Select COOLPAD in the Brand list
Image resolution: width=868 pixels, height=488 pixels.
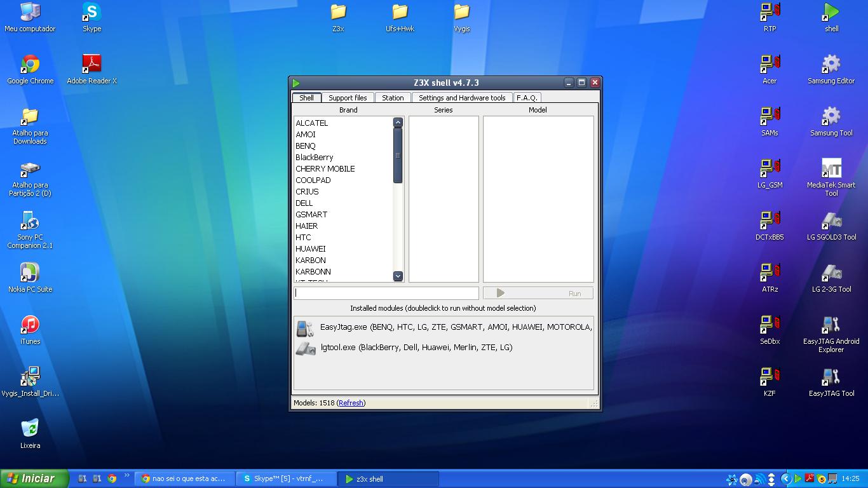pos(313,180)
